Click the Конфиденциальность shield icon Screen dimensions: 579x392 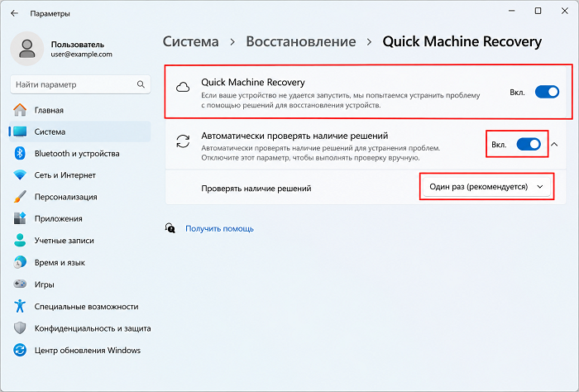tap(20, 328)
